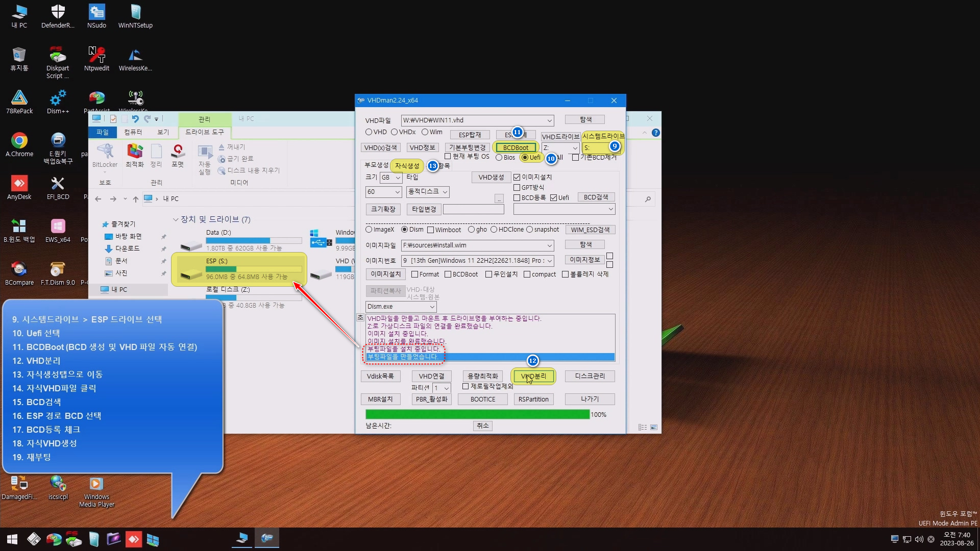Enable the BCD등록 checkbox
The width and height of the screenshot is (980, 551).
[517, 198]
